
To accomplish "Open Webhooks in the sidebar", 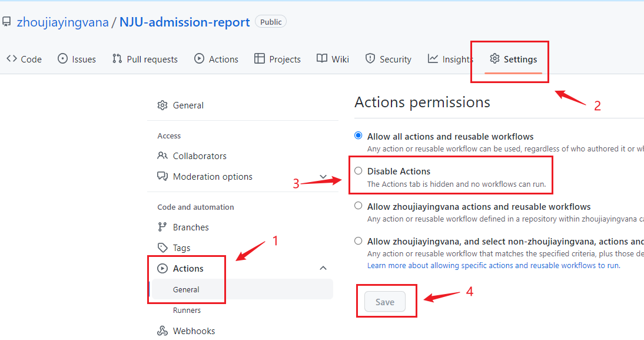I will coord(243,331).
